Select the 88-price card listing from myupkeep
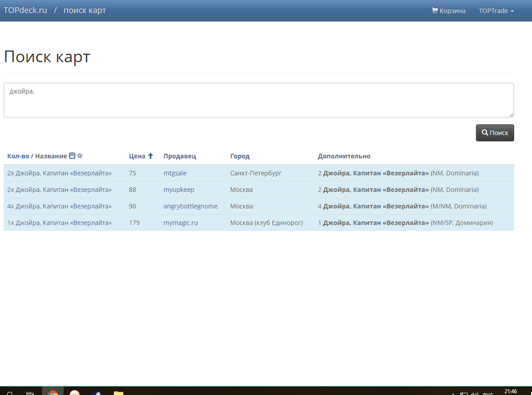 (x=59, y=190)
